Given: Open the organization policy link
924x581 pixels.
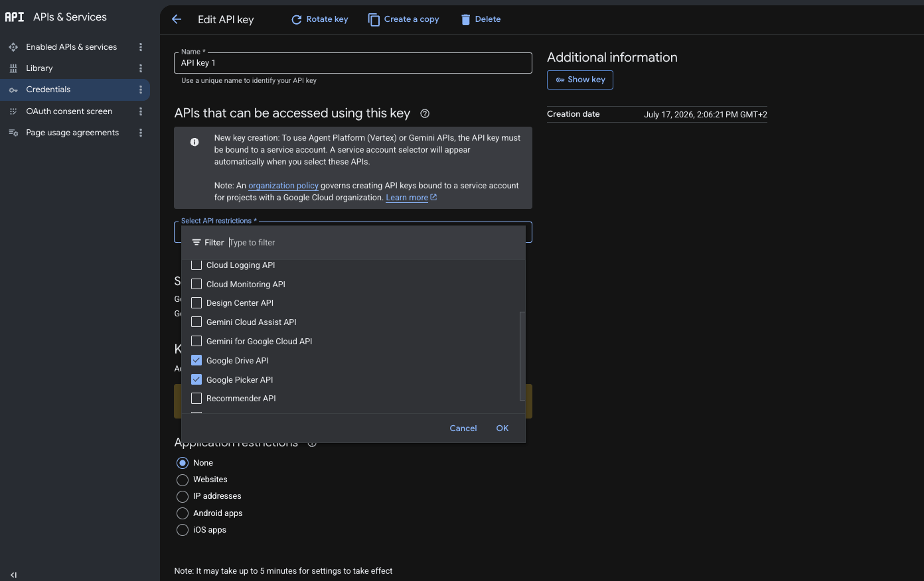Looking at the screenshot, I should point(283,186).
